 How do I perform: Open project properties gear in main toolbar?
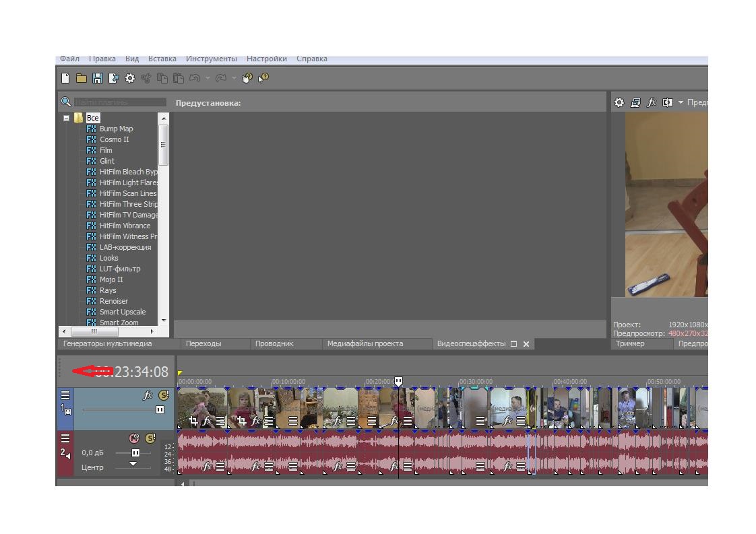(x=130, y=78)
